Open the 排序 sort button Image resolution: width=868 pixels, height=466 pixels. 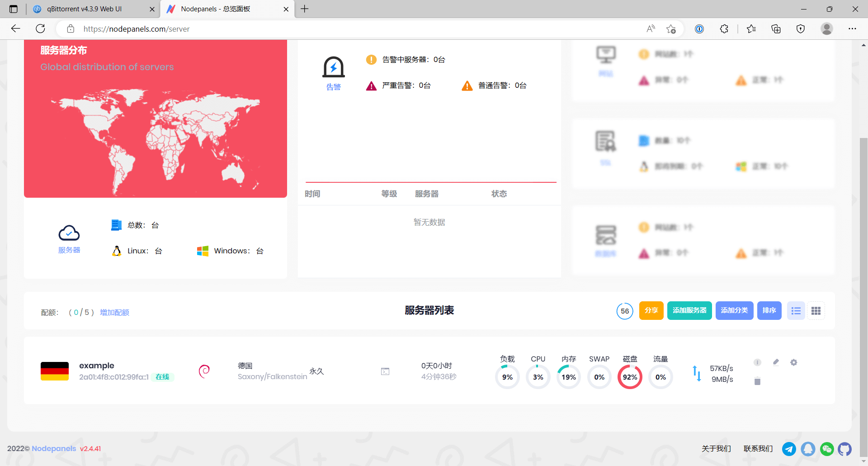[769, 311]
